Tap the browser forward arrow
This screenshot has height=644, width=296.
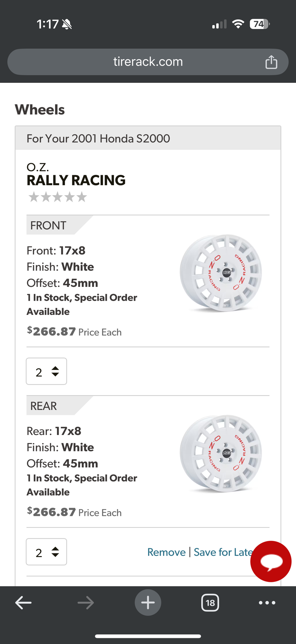(86, 602)
